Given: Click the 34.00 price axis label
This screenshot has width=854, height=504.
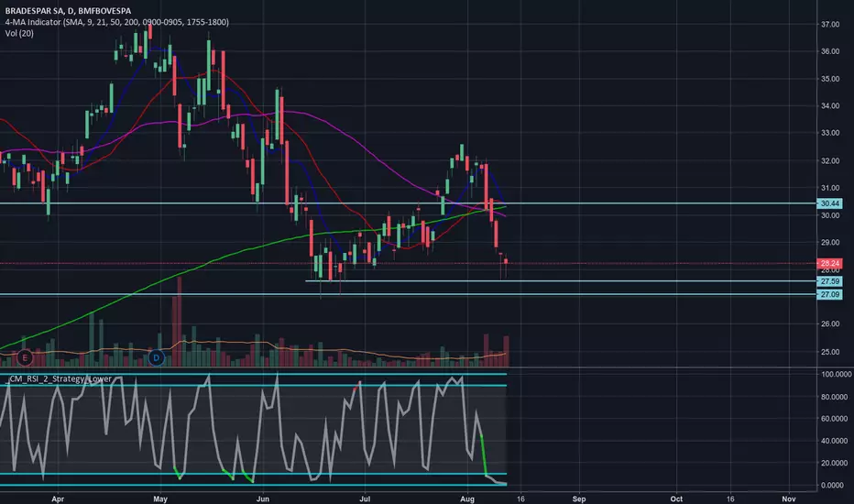Looking at the screenshot, I should click(x=830, y=105).
